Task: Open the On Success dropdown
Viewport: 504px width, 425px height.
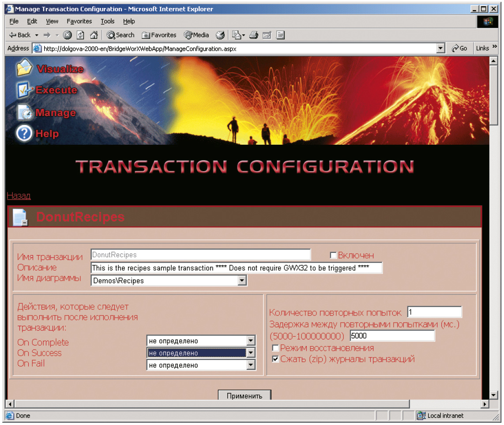Action: [251, 353]
